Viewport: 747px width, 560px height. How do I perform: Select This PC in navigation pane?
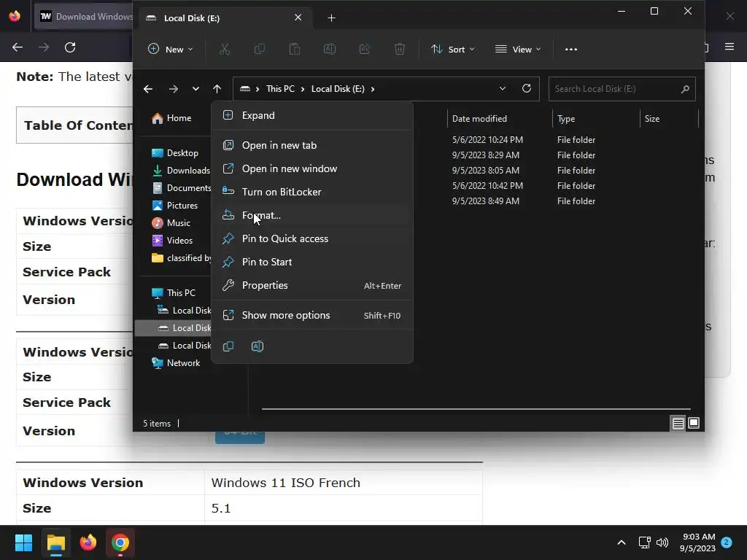[174, 293]
